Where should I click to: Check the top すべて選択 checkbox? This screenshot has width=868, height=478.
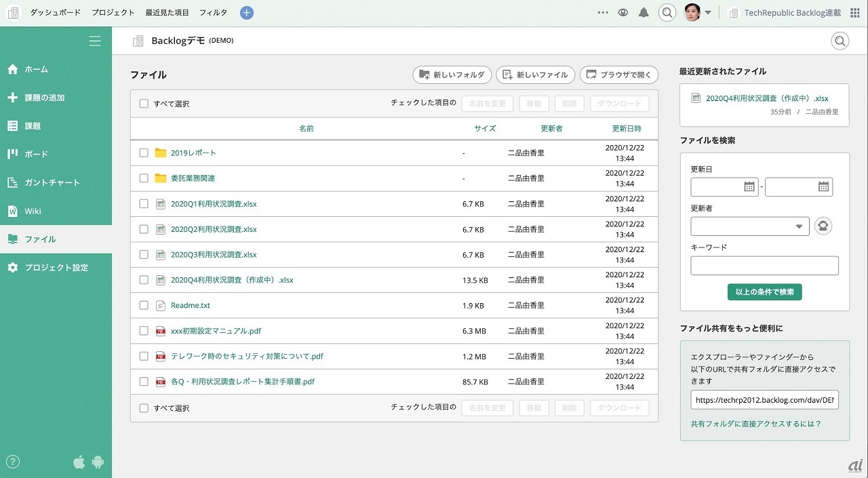coord(144,104)
